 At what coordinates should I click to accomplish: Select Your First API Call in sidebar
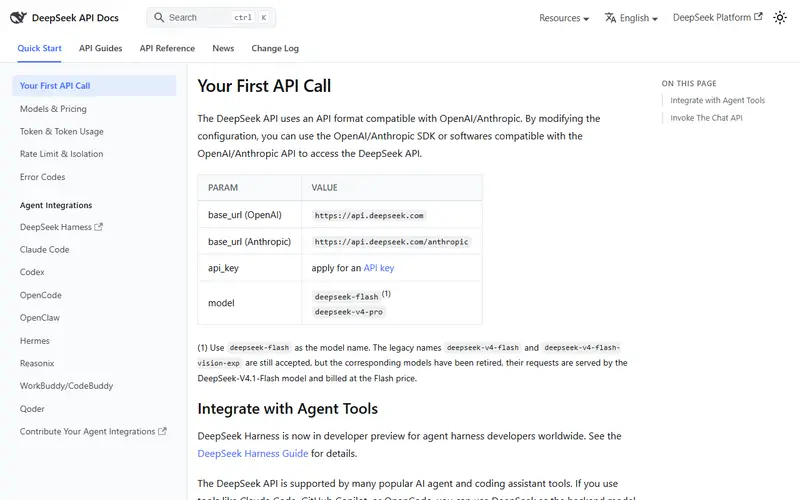point(94,86)
